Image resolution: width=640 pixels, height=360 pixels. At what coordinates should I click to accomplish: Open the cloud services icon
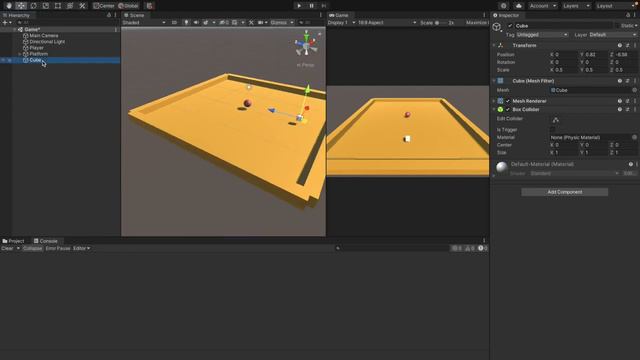click(518, 6)
